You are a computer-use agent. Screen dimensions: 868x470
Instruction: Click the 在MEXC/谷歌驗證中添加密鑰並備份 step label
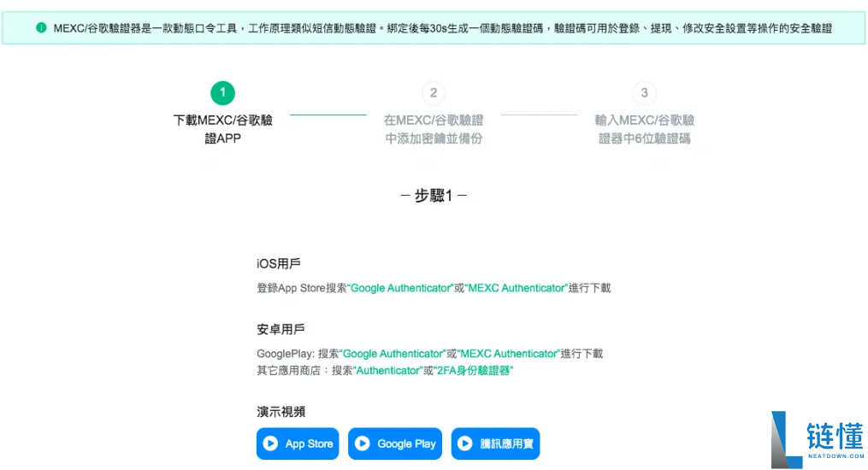click(x=434, y=129)
